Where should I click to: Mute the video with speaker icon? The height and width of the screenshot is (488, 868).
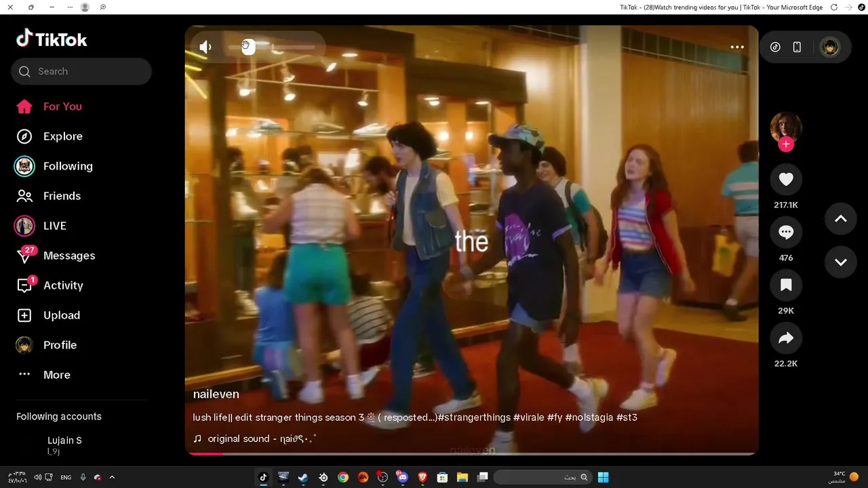click(205, 47)
